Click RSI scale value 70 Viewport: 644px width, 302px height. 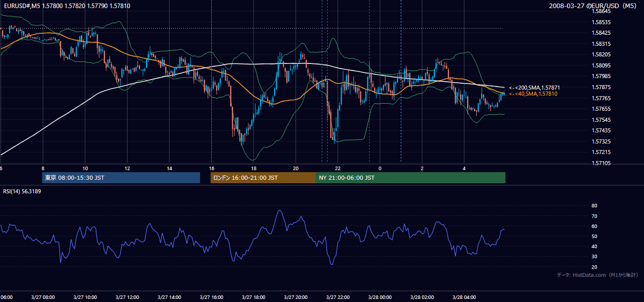(595, 216)
